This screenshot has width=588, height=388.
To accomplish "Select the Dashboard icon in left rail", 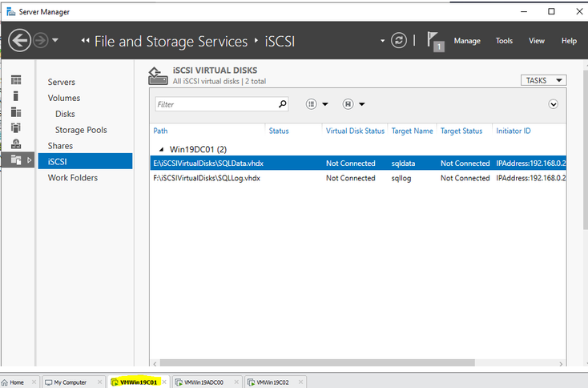I will point(16,80).
